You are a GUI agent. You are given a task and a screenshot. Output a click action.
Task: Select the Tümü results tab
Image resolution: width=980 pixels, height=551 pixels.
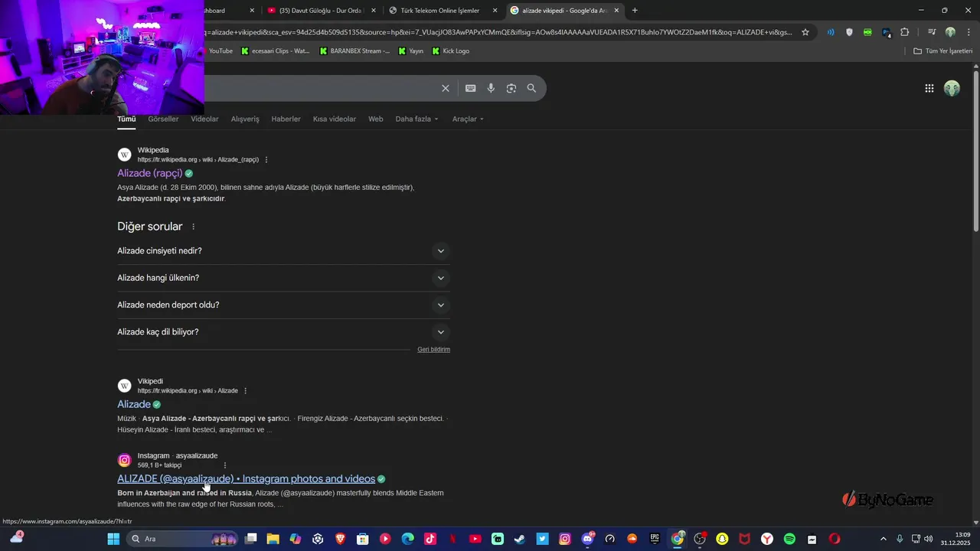pyautogui.click(x=126, y=119)
